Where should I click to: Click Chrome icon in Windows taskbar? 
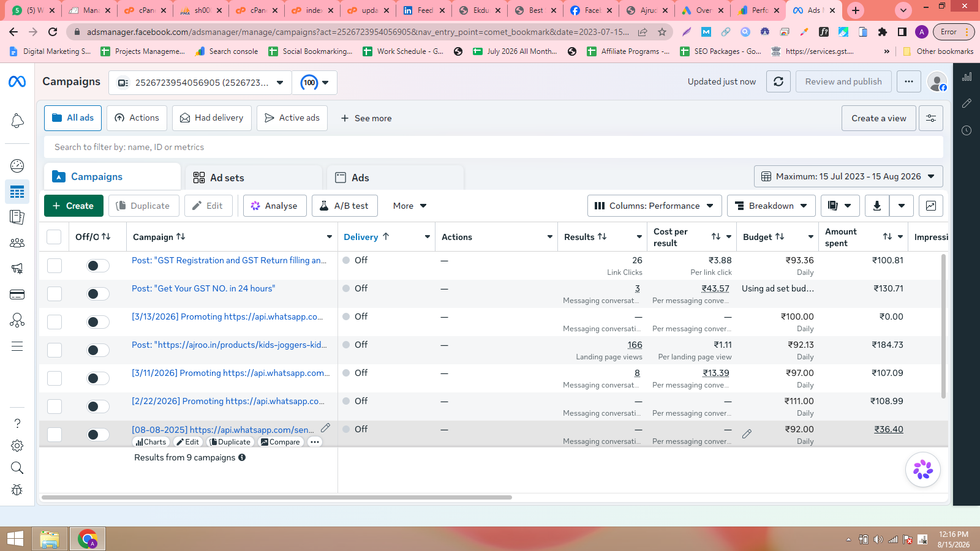click(88, 539)
